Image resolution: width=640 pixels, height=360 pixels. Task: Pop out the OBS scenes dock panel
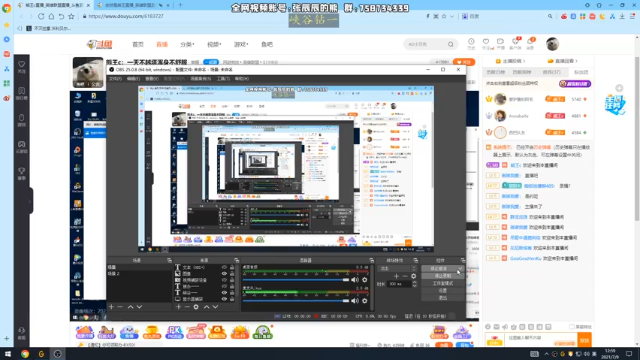[x=169, y=260]
